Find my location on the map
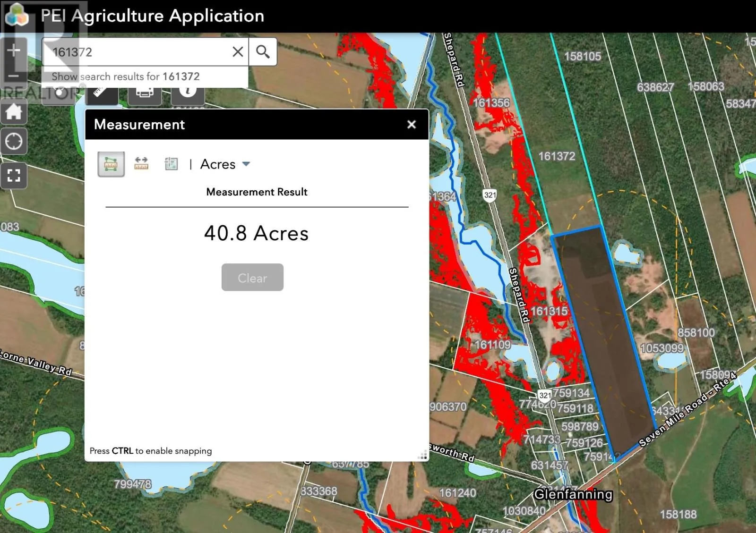 (x=14, y=141)
